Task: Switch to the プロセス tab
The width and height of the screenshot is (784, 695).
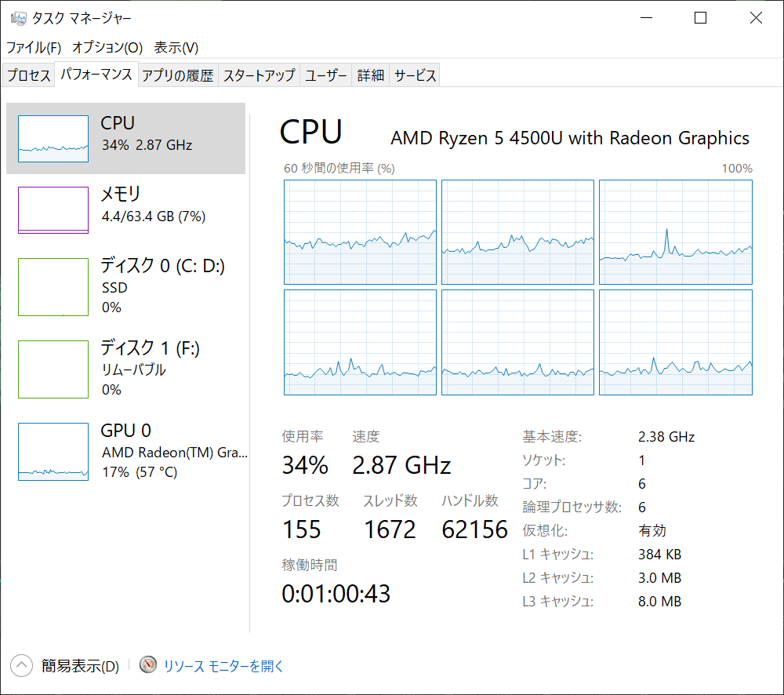Action: pyautogui.click(x=28, y=75)
